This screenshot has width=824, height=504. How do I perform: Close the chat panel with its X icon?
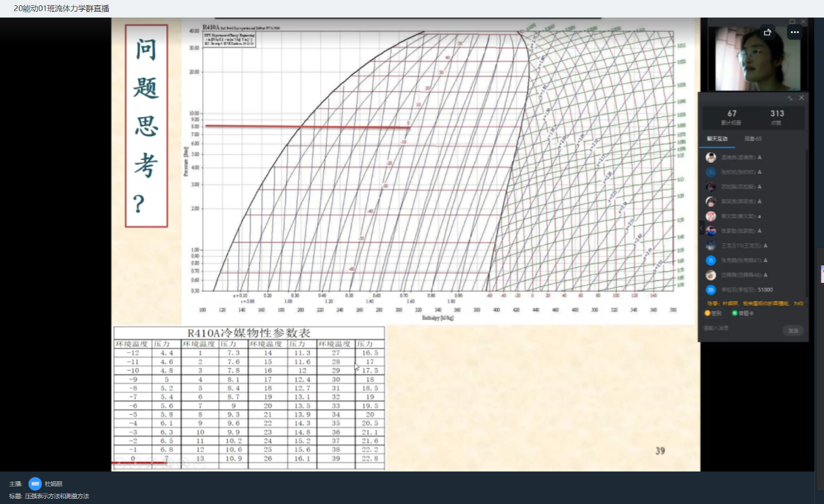801,98
